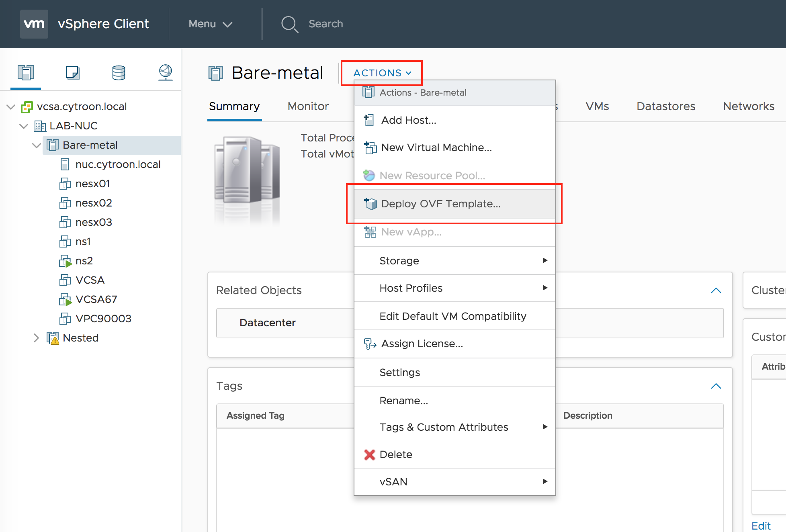786x532 pixels.
Task: Choose Add Host... from the actions menu
Action: (x=455, y=120)
